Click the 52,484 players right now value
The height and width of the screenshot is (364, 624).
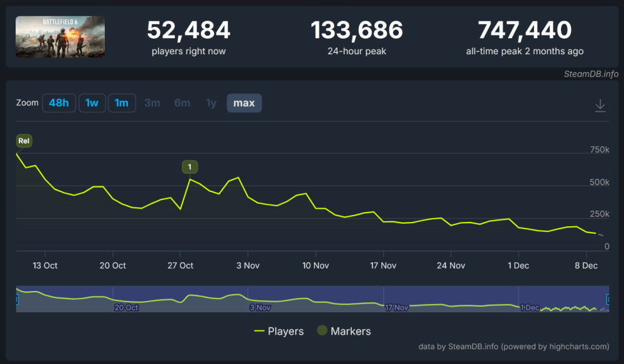(x=188, y=30)
